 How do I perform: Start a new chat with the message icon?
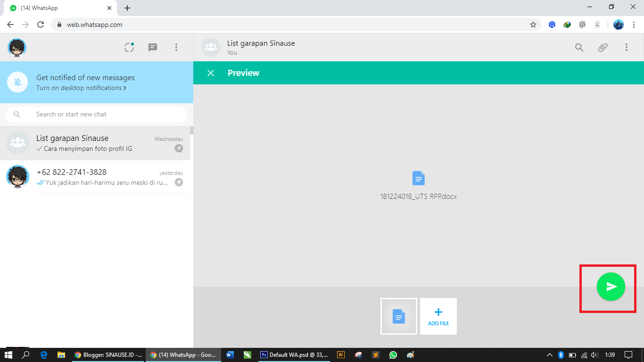153,47
